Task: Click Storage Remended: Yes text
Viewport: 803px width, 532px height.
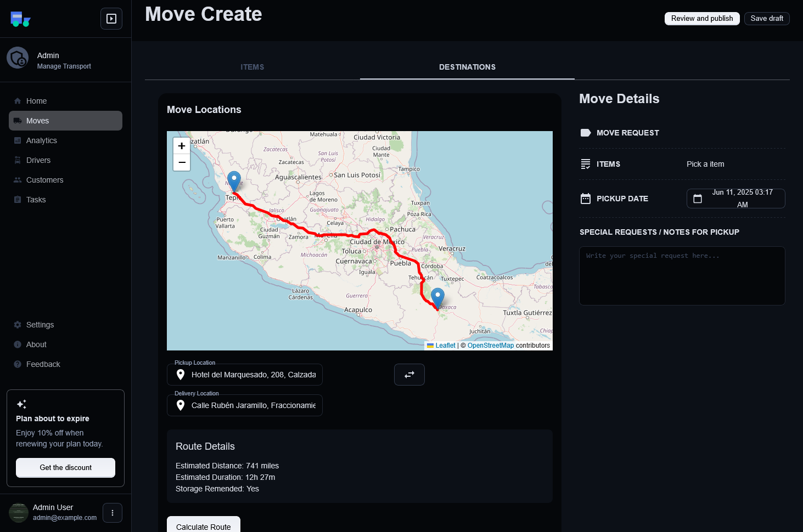Action: point(217,489)
